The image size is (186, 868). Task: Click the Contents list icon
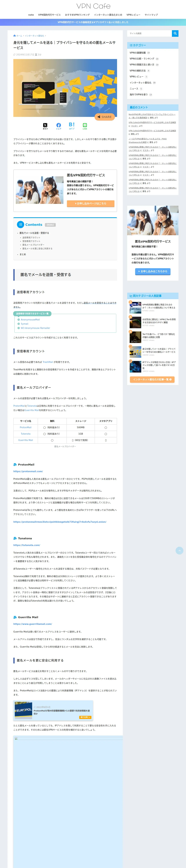tap(21, 224)
